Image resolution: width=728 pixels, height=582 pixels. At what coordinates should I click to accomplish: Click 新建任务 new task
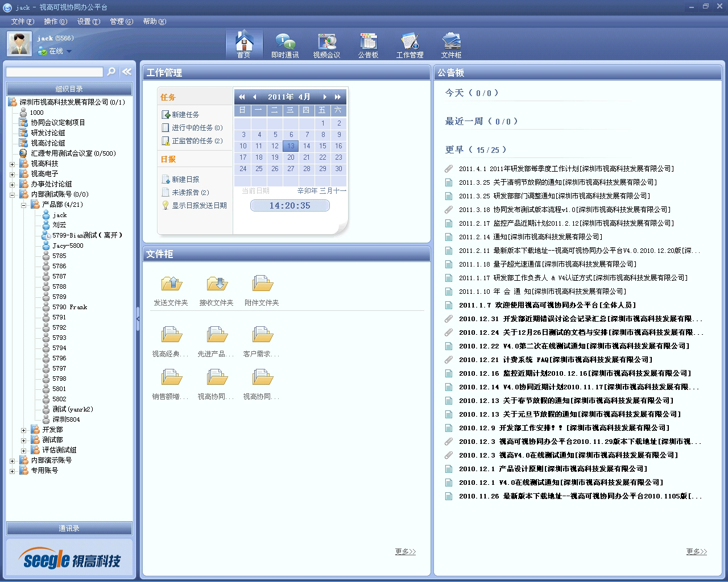180,115
